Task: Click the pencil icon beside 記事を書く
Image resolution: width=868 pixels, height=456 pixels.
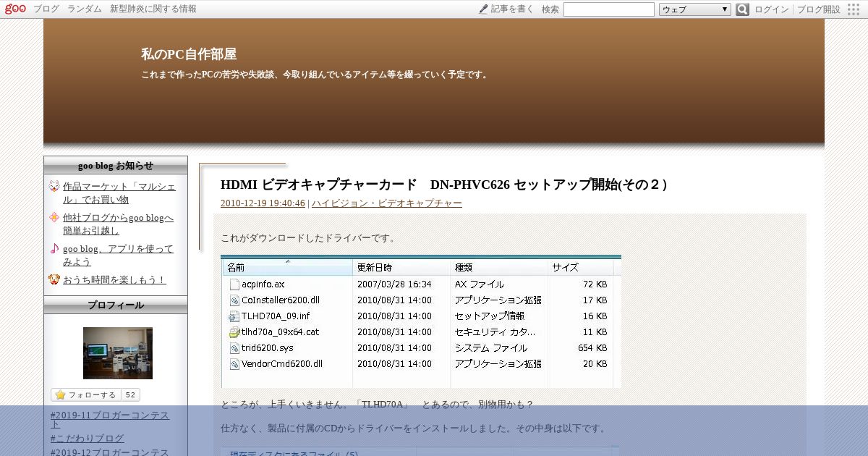Action: click(483, 9)
